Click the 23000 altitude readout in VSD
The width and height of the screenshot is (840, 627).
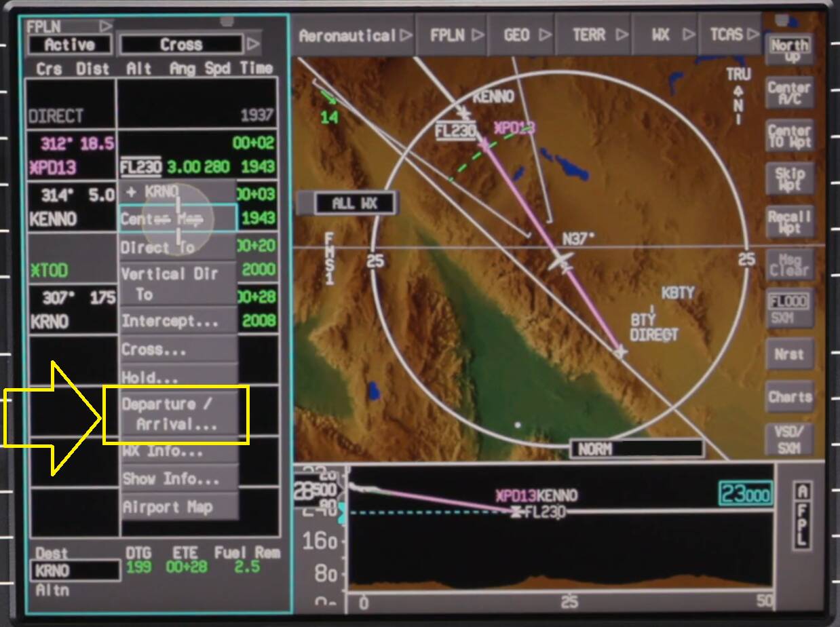point(745,494)
